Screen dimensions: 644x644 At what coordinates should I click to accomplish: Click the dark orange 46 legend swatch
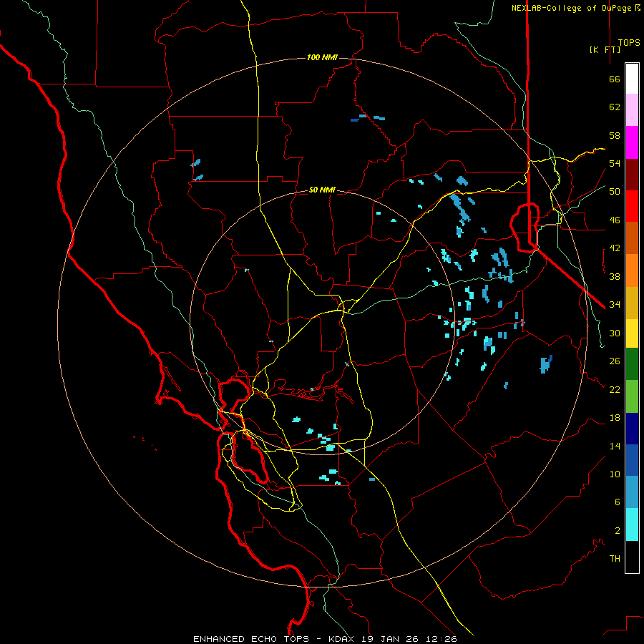point(632,238)
